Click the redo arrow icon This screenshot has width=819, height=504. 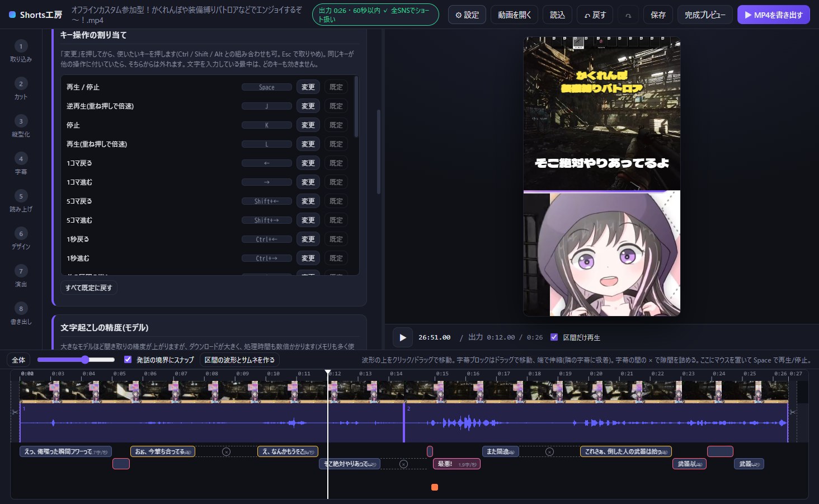coord(628,15)
